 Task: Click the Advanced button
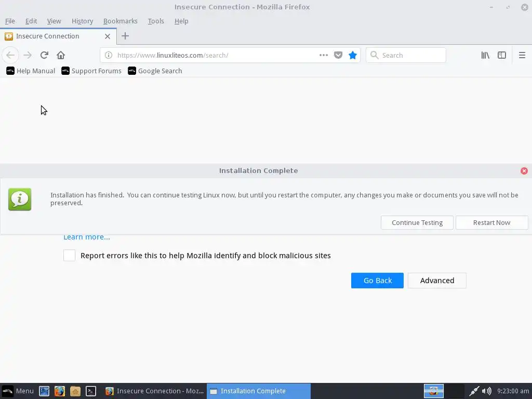click(437, 281)
